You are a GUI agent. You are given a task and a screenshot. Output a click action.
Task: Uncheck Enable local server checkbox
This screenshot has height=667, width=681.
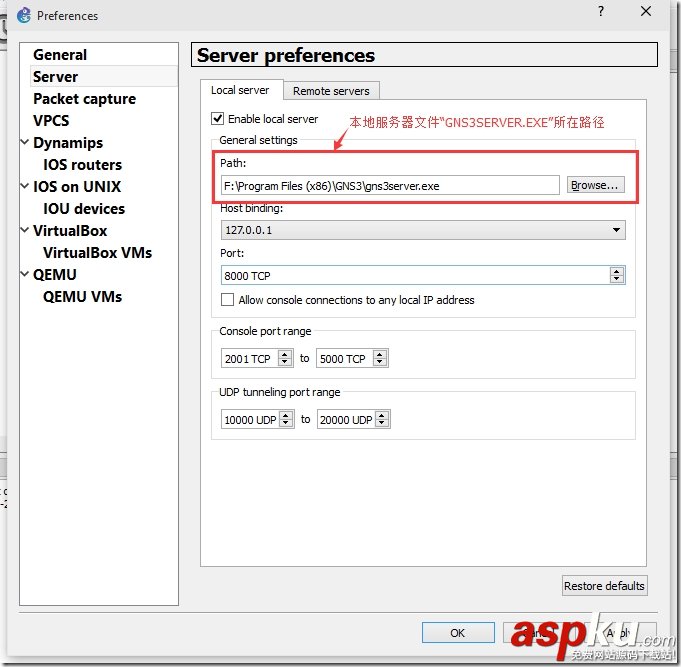tap(218, 119)
